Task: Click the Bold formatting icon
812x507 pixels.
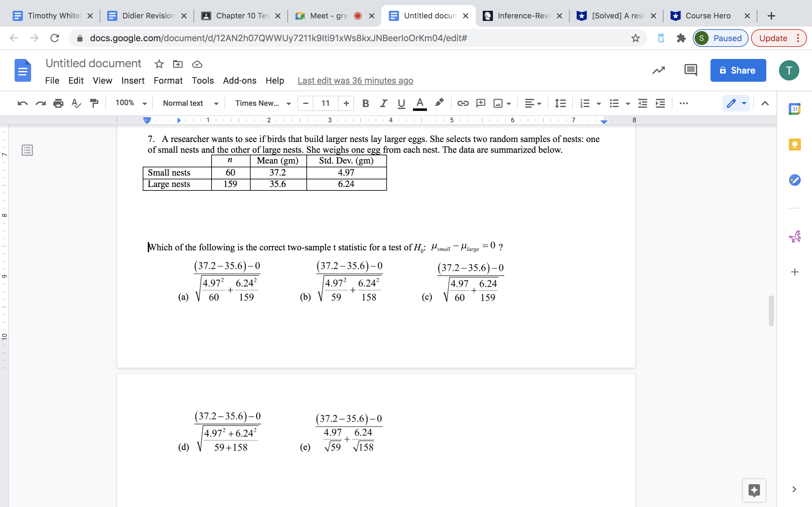Action: click(365, 104)
